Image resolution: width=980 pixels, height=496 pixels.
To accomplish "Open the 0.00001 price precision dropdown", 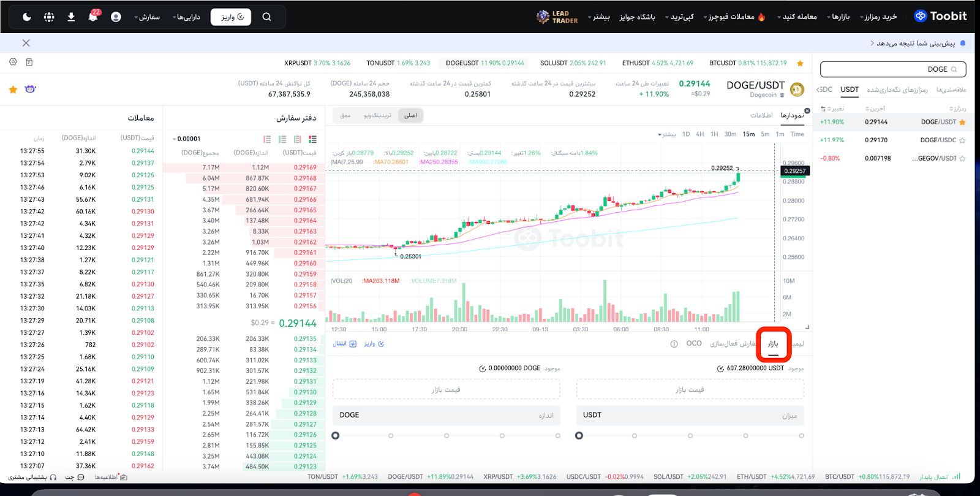I will point(187,139).
